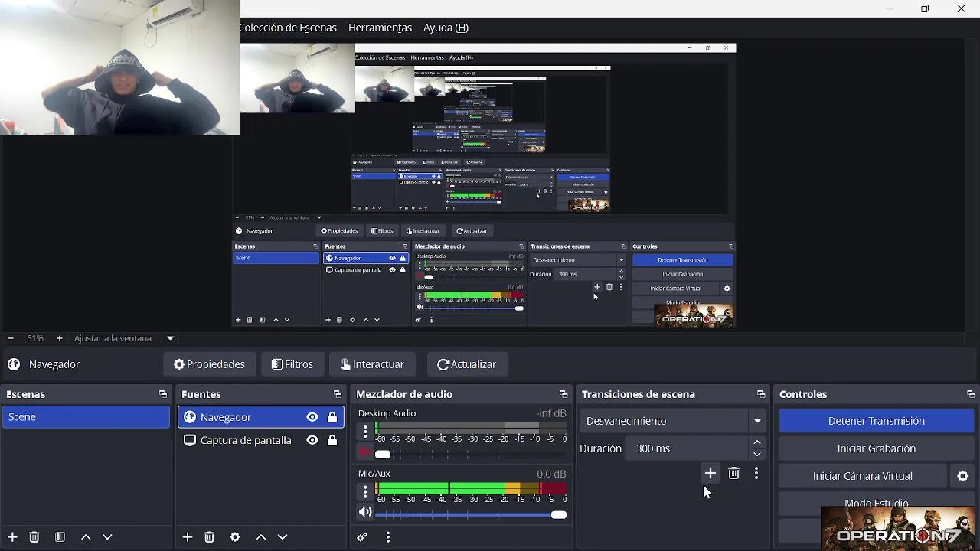Screen dimensions: 980x551
Task: Click Modo Estudio button
Action: (x=876, y=504)
